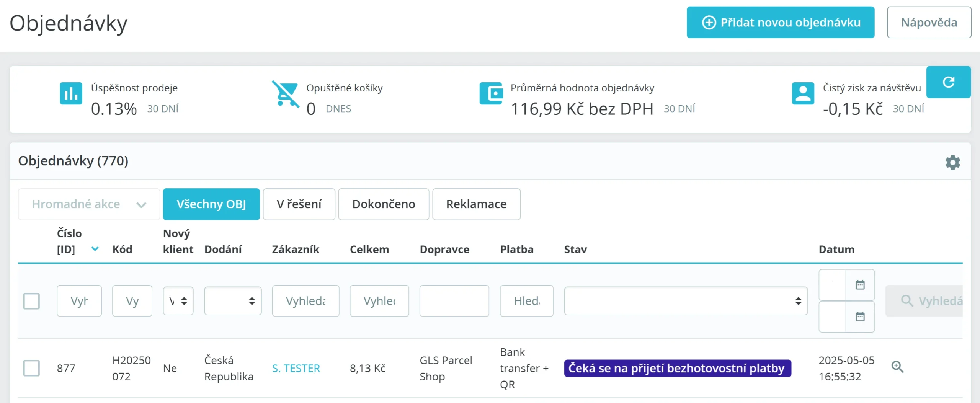Screen dimensions: 980x403
Task: Check the box for order 877
Action: [x=31, y=368]
